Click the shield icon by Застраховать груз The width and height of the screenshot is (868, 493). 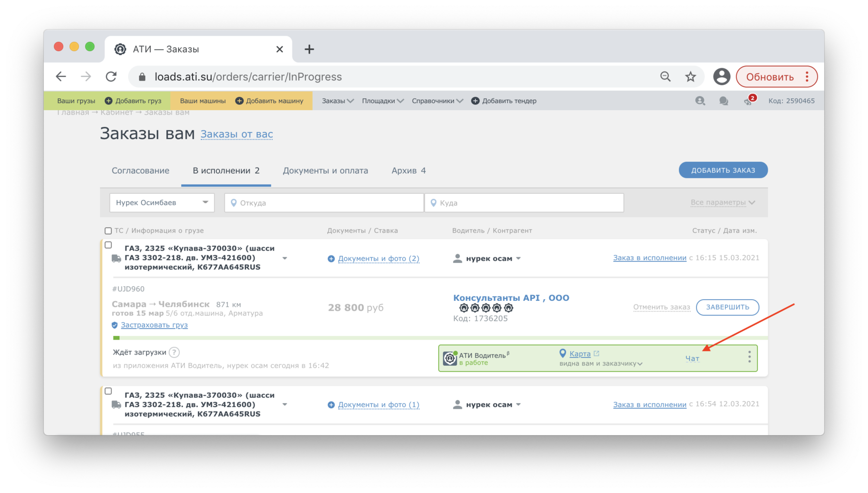pyautogui.click(x=115, y=325)
